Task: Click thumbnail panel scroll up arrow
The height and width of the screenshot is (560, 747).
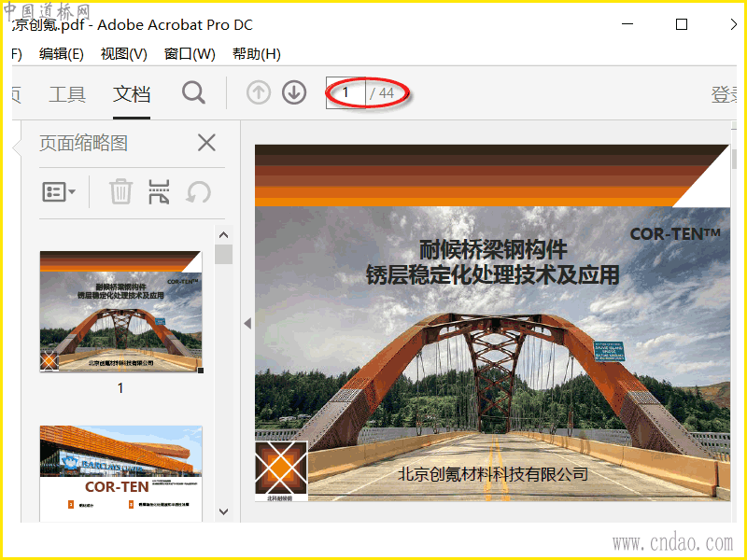Action: (223, 235)
